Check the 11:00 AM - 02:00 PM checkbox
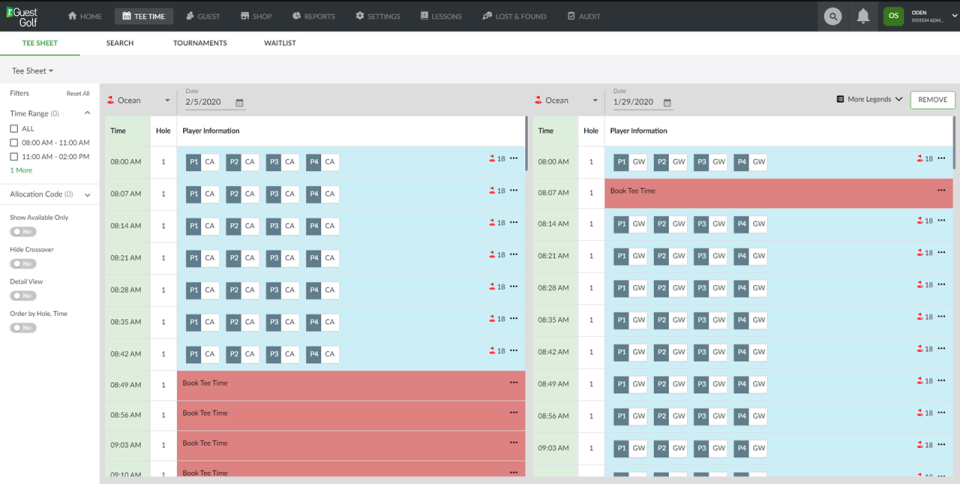 [x=14, y=157]
